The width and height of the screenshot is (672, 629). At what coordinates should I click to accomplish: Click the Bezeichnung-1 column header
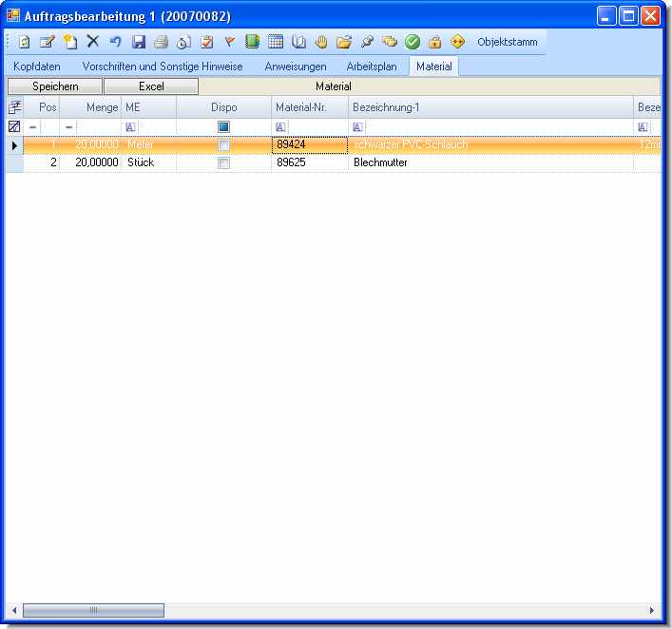click(x=490, y=107)
